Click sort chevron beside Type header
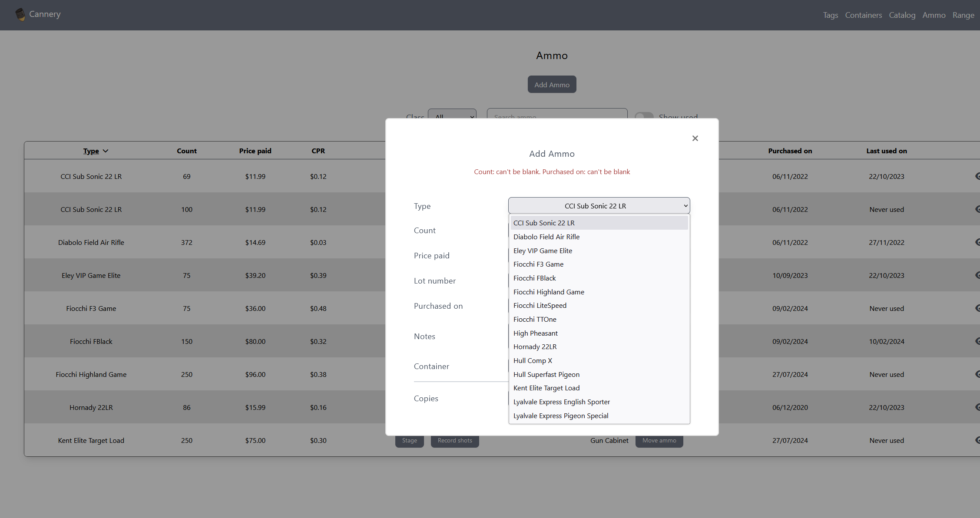The width and height of the screenshot is (980, 518). [x=106, y=151]
